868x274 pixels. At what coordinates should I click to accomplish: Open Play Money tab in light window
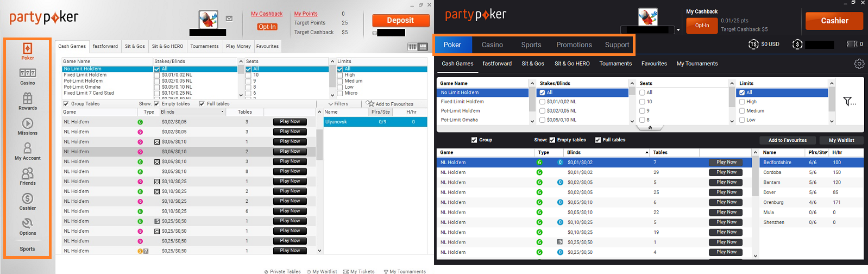pos(238,46)
